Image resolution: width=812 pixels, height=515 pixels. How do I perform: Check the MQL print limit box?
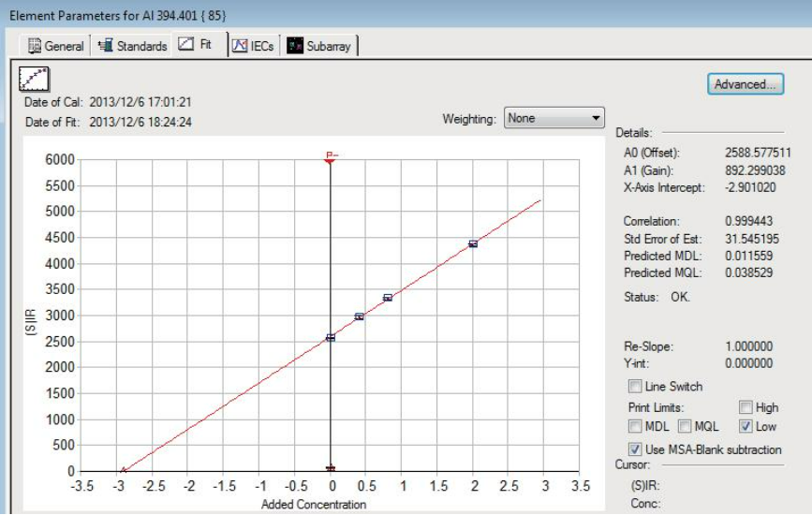685,427
